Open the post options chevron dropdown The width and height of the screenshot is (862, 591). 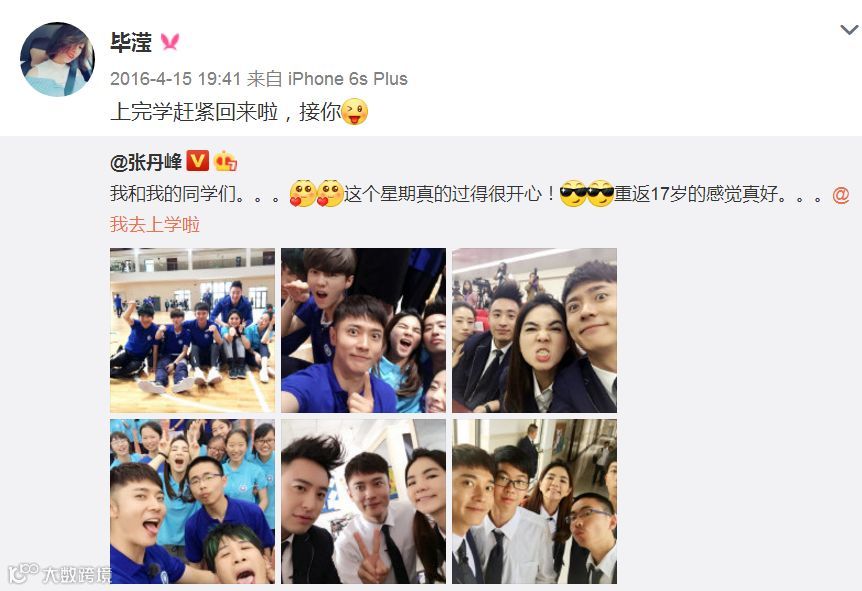[849, 30]
